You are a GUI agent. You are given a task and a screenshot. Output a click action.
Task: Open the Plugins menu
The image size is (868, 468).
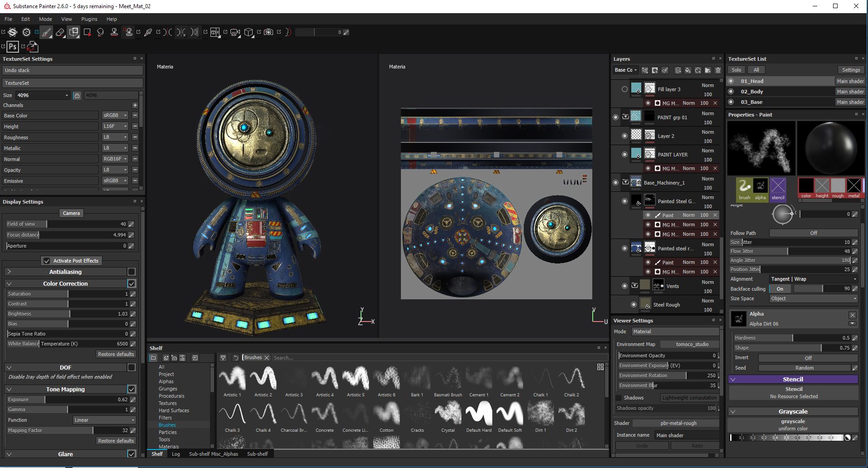click(x=89, y=19)
